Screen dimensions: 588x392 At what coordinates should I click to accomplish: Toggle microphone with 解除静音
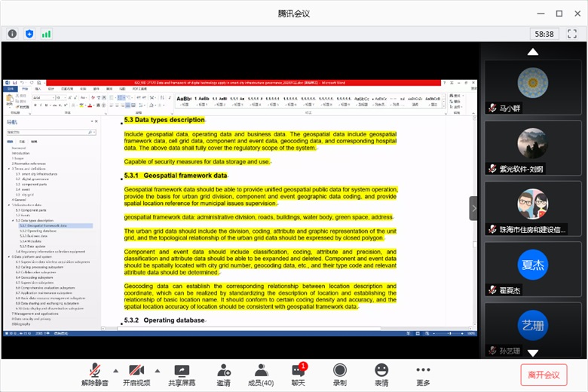pyautogui.click(x=96, y=375)
